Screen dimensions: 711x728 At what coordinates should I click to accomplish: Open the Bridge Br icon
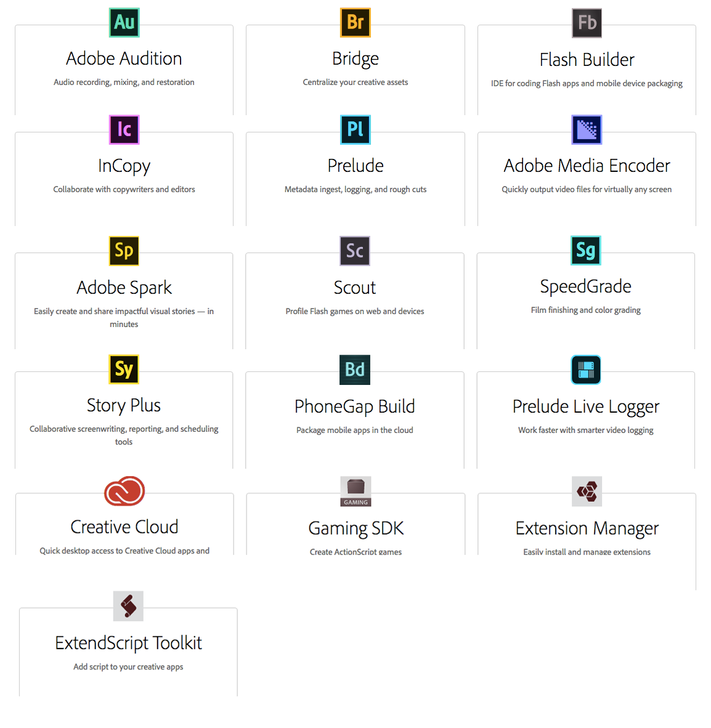point(355,23)
